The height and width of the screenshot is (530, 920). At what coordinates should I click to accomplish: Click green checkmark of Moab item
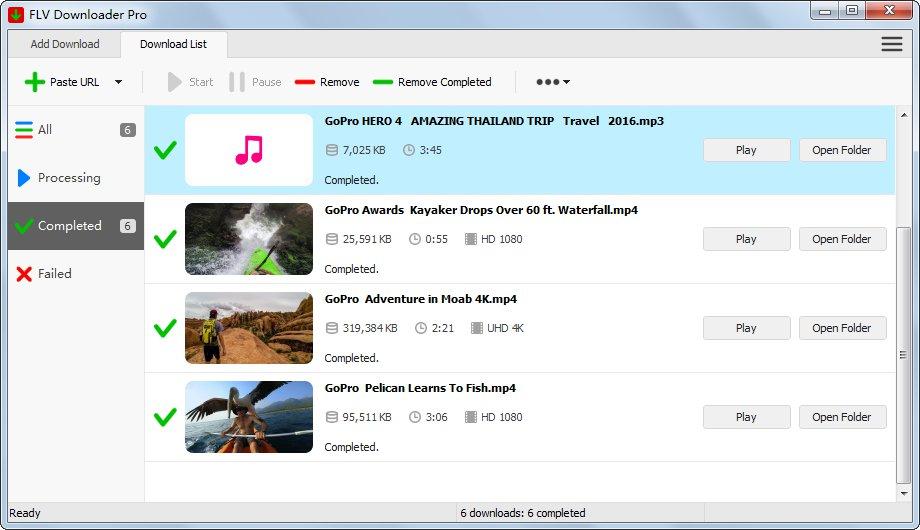pyautogui.click(x=165, y=328)
